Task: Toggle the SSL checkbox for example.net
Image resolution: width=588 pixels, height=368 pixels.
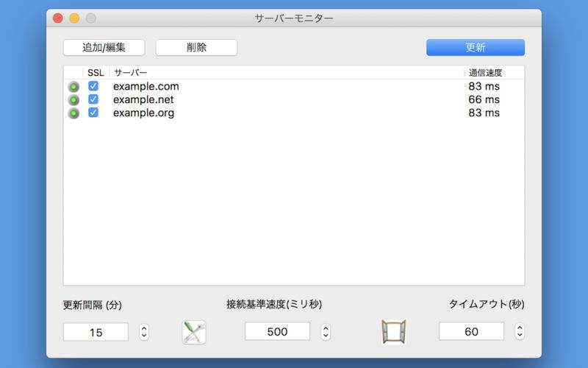Action: pos(93,99)
